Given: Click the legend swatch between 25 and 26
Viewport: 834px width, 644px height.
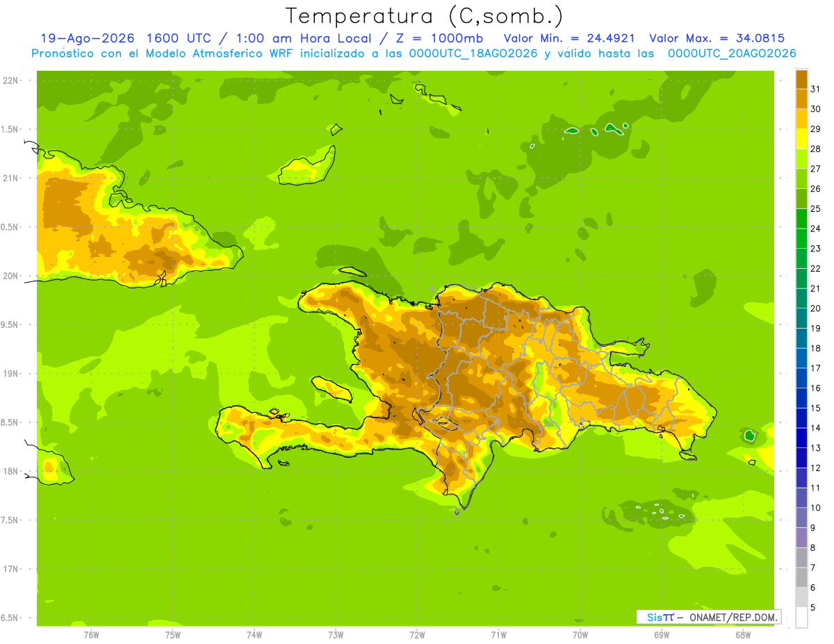Looking at the screenshot, I should pyautogui.click(x=801, y=199).
